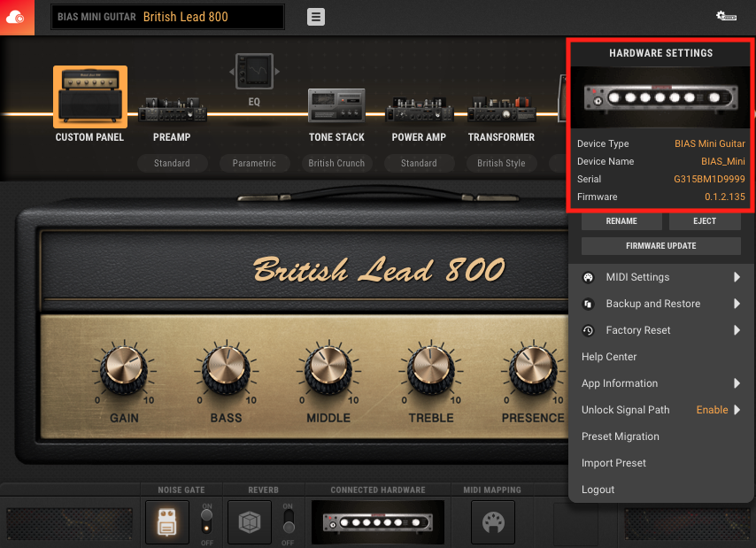Click the PRESENCE knob
756x548 pixels.
(533, 370)
